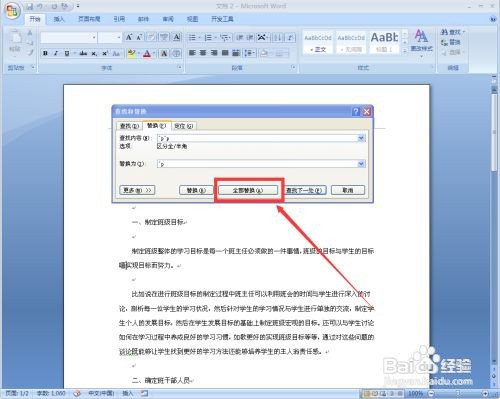Toggle show paragraph marks icon
This screenshot has width=500, height=399.
290,37
